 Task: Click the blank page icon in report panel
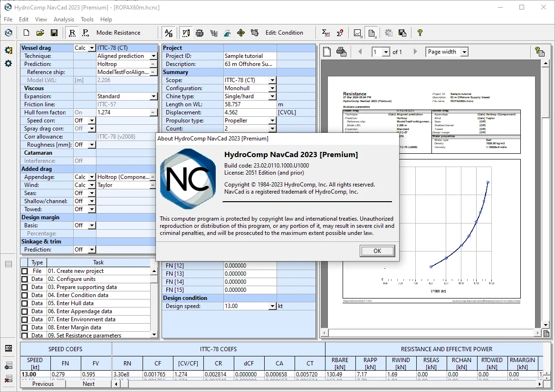(327, 52)
